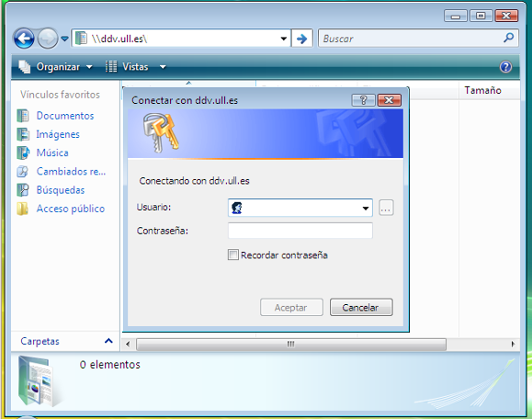Viewport: 532px width, 419px height.
Task: Maximize the Explorer window
Action: [481, 16]
